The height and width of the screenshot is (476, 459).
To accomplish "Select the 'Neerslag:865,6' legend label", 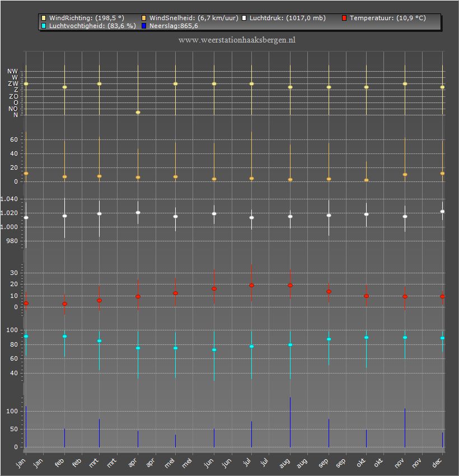I will pos(174,26).
